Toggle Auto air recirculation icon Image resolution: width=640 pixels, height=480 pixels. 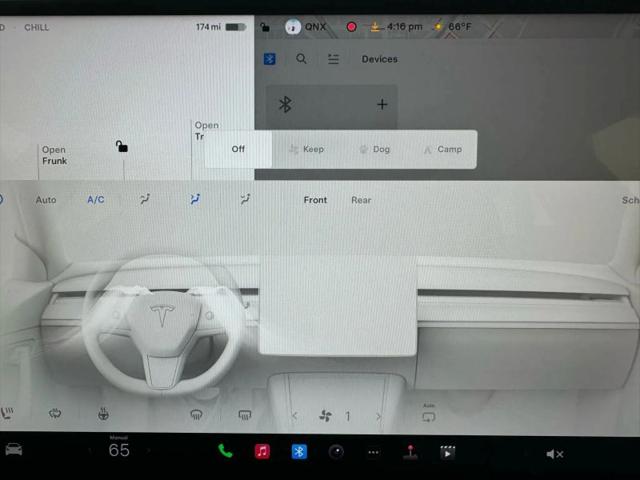point(429,415)
